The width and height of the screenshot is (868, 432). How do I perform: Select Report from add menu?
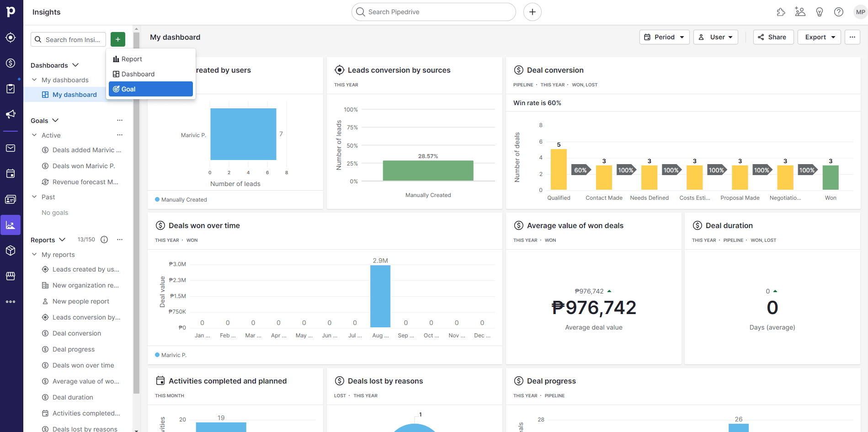[x=151, y=59]
